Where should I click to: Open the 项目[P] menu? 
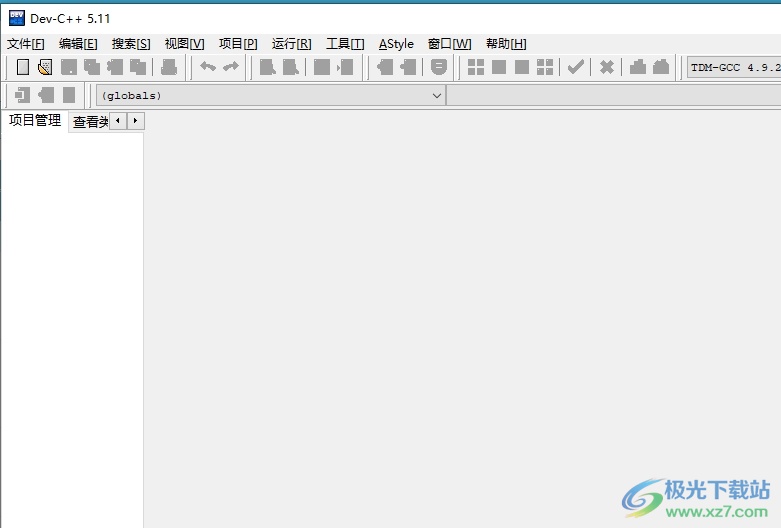pyautogui.click(x=238, y=44)
